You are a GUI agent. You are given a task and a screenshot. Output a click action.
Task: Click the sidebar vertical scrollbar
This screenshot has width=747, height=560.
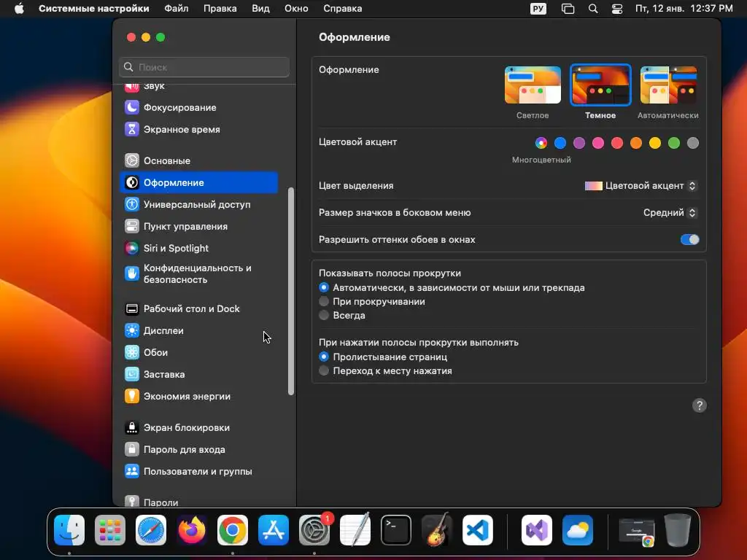point(291,292)
